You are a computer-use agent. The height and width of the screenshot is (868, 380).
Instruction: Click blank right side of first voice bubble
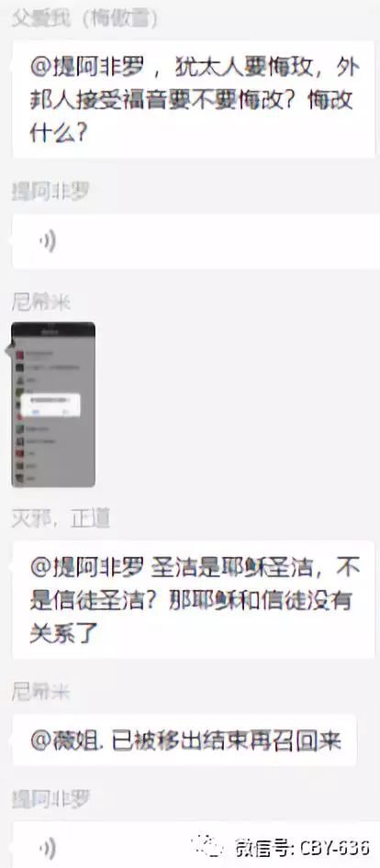tap(277, 242)
